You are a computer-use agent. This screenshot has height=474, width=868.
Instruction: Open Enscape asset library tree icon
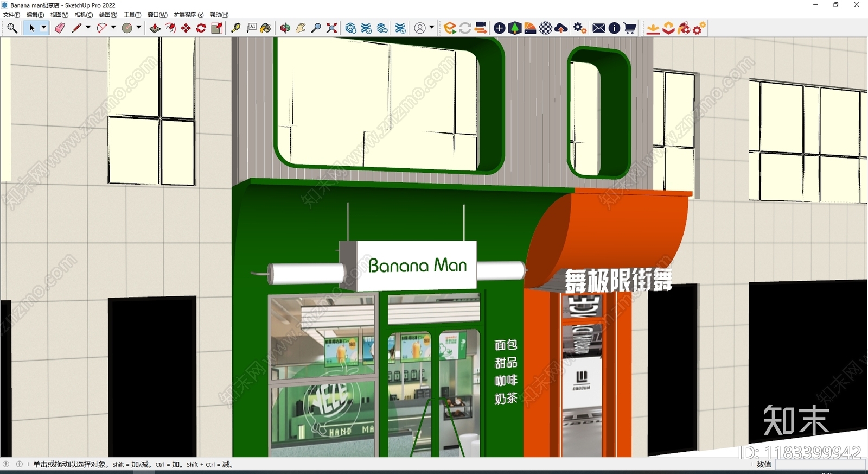[x=515, y=28]
